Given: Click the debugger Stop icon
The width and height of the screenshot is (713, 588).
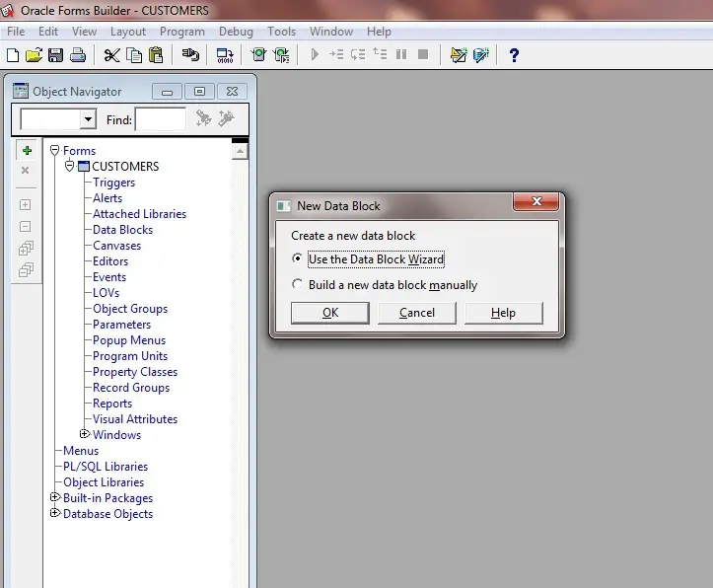Looking at the screenshot, I should 423,54.
